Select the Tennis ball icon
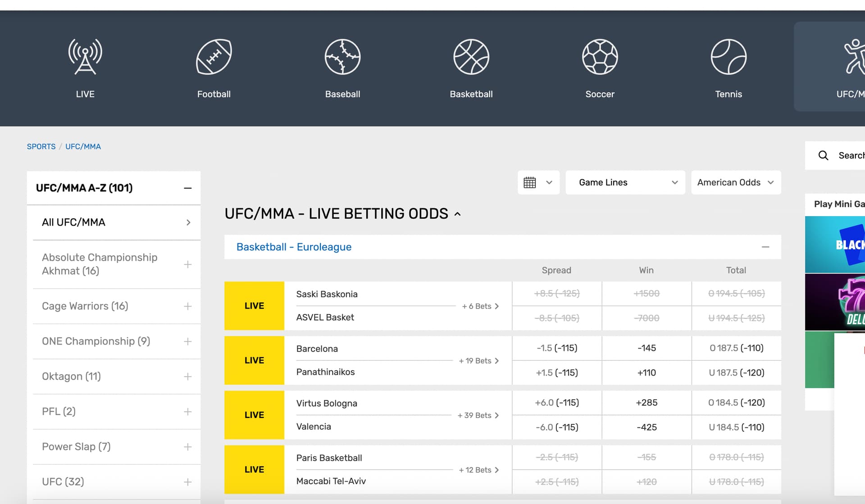This screenshot has width=865, height=504. click(728, 57)
